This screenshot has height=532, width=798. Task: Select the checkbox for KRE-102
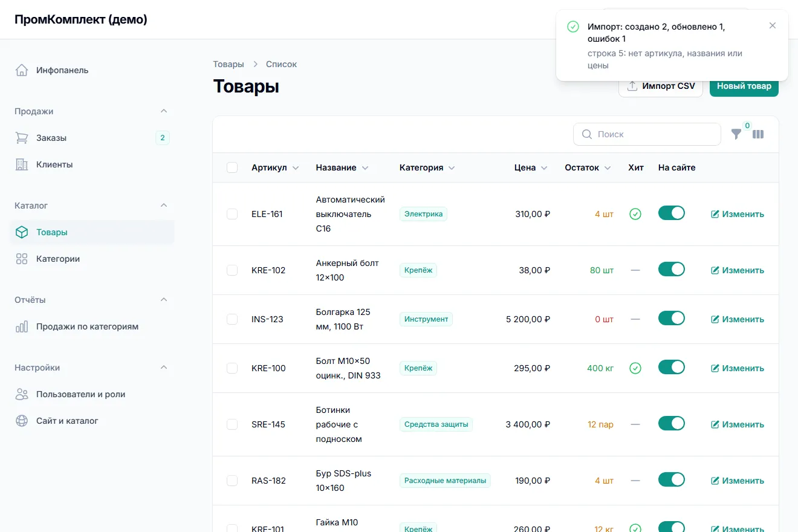[x=232, y=270]
